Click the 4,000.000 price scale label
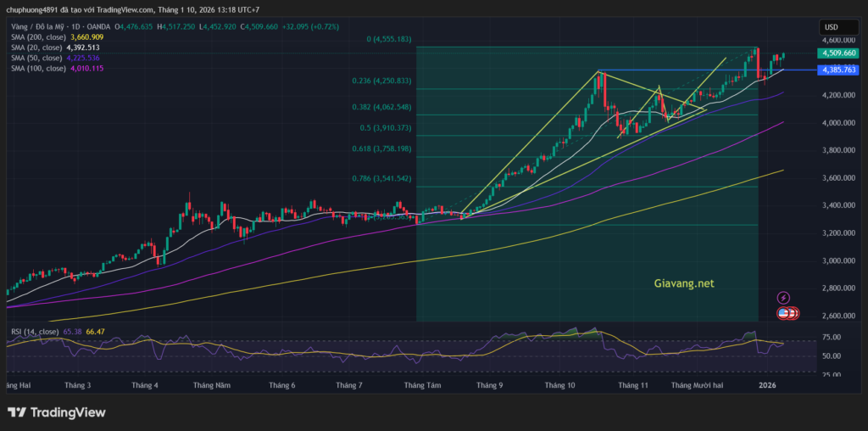868x431 pixels. click(x=837, y=123)
